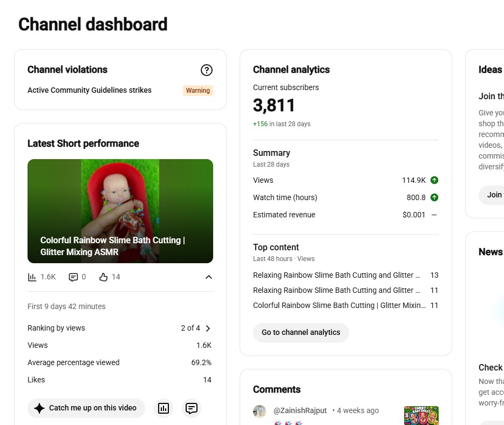Open video analytics icon button
504x425 pixels.
pos(164,408)
